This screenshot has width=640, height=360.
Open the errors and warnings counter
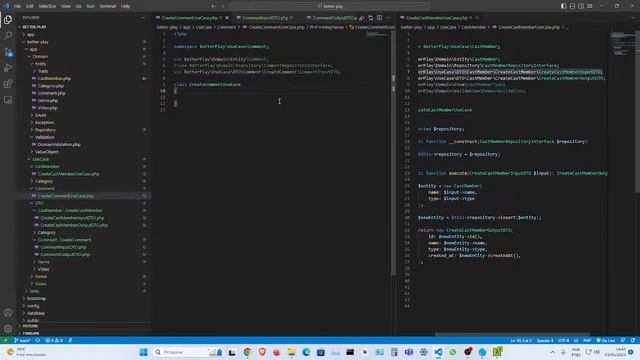point(54,340)
